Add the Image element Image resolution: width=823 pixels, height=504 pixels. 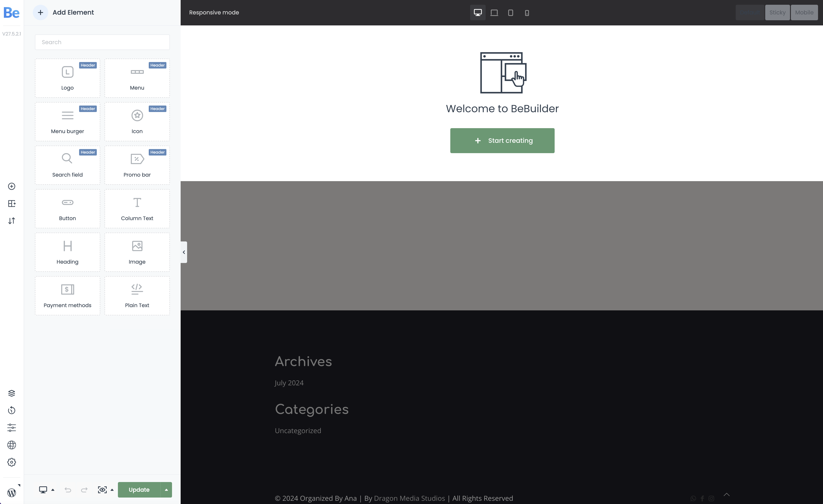[137, 252]
